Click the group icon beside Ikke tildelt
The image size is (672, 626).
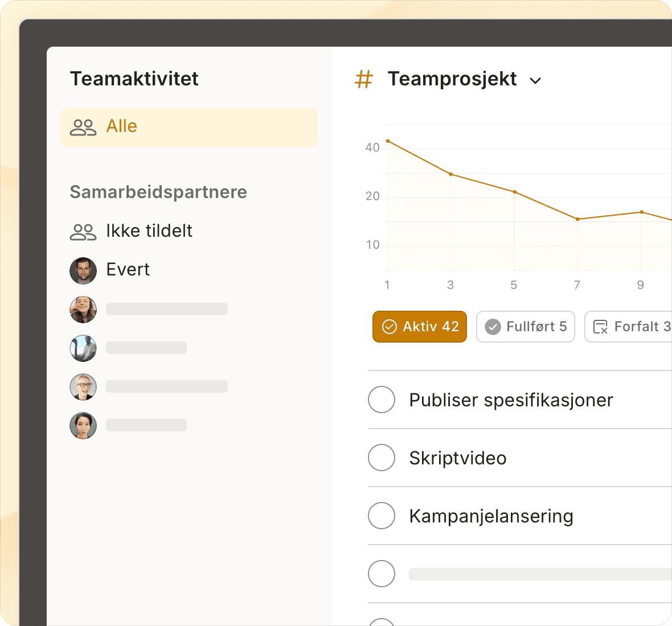[x=83, y=232]
